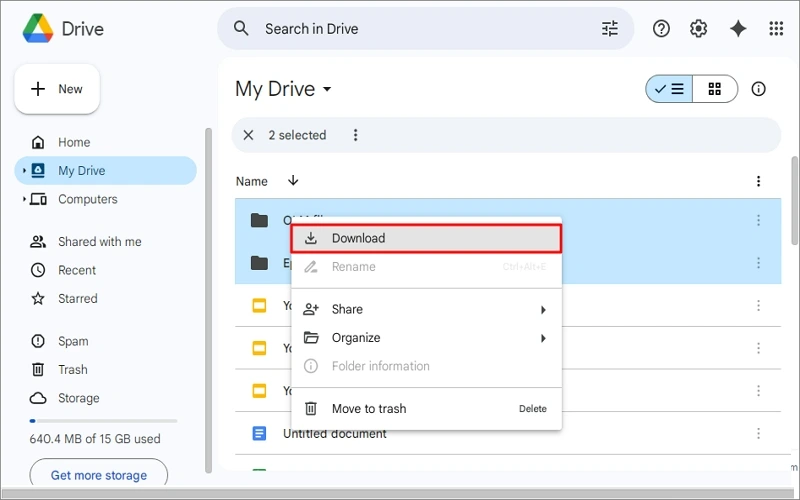Select Share in the context menu
The width and height of the screenshot is (800, 500).
point(426,310)
